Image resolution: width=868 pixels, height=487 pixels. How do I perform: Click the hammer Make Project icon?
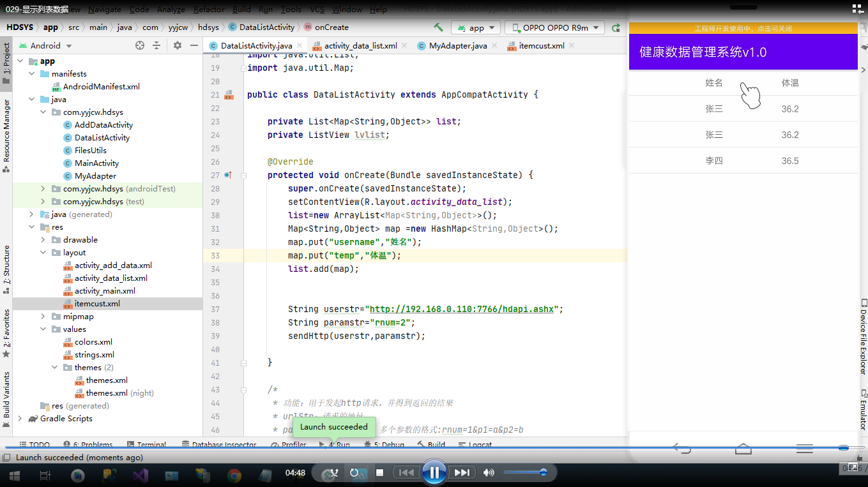pos(439,27)
